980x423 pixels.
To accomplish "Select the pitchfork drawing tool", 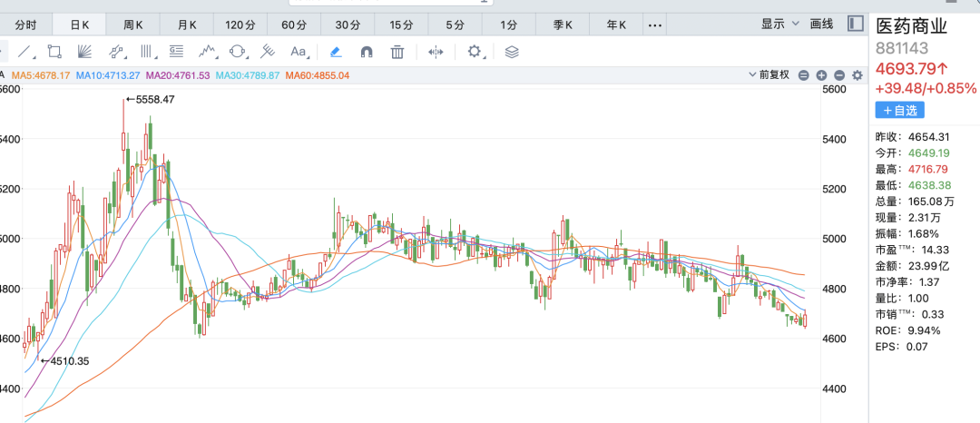I will pos(268,51).
